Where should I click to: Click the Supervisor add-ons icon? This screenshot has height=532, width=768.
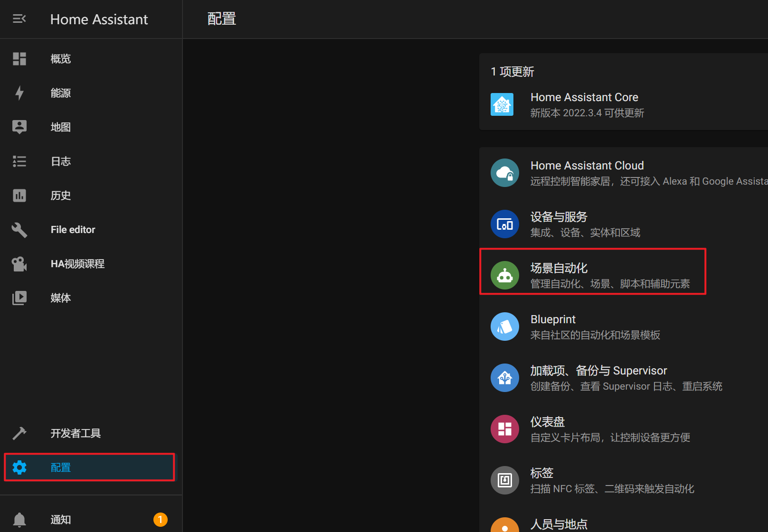tap(505, 378)
